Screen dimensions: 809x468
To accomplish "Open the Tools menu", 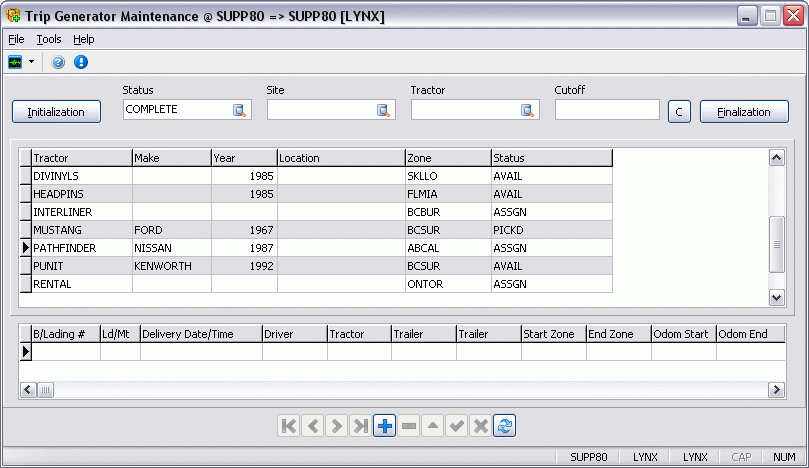I will pos(49,39).
